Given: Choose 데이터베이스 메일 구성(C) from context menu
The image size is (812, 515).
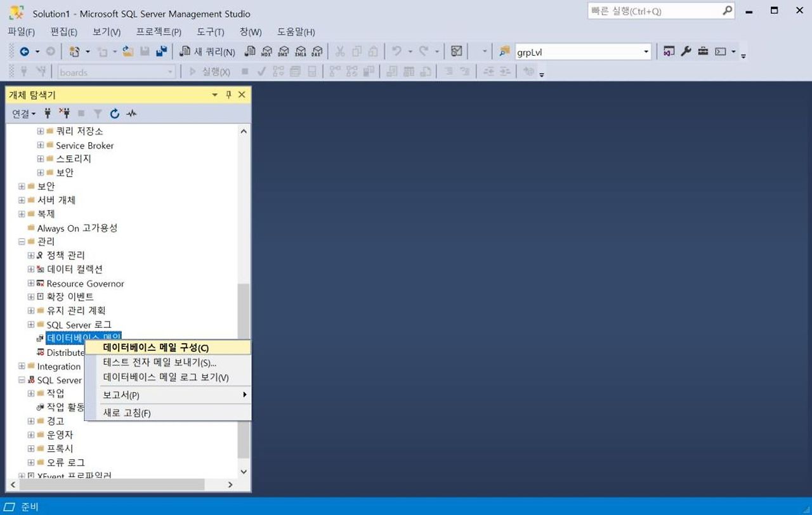Looking at the screenshot, I should click(x=168, y=348).
